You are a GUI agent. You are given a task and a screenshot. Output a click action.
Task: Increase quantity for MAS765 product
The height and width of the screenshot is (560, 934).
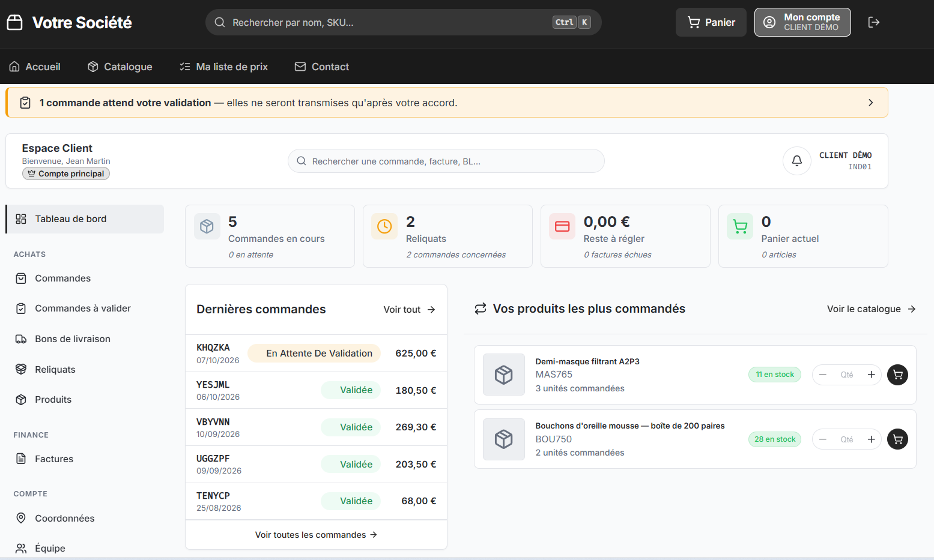(x=871, y=375)
